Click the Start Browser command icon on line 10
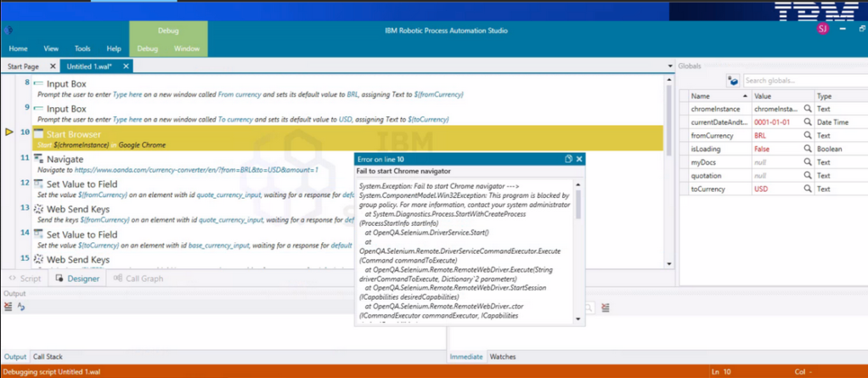The height and width of the screenshot is (378, 868). pyautogui.click(x=38, y=134)
